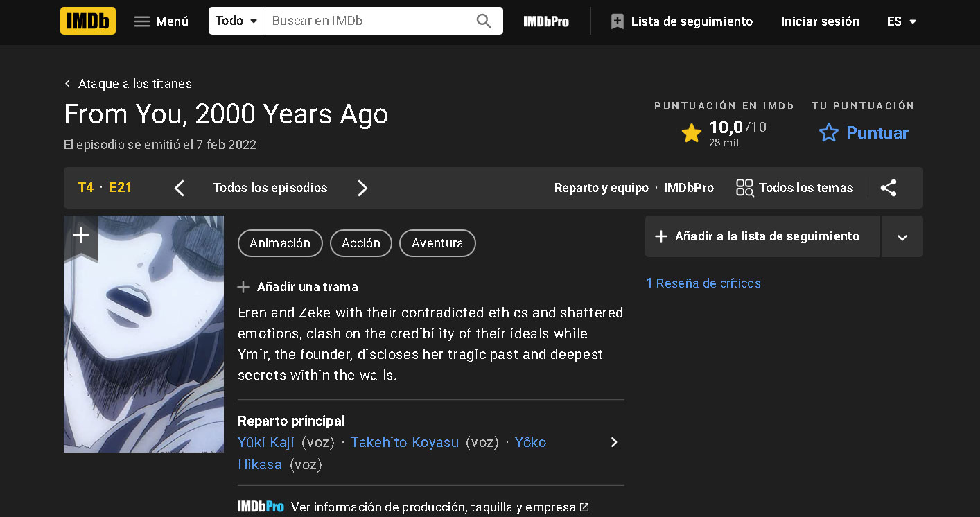Open Todos los temas
Image resolution: width=980 pixels, height=517 pixels.
click(x=794, y=188)
